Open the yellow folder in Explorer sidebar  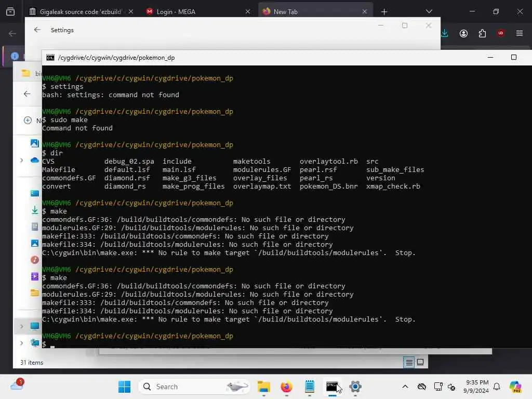click(x=35, y=293)
